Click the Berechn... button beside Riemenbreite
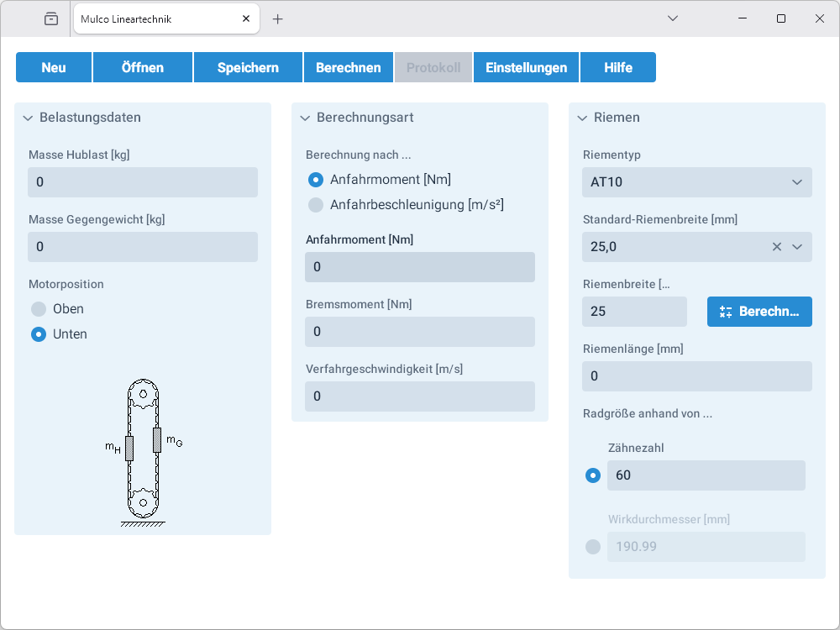Image resolution: width=840 pixels, height=630 pixels. click(759, 312)
